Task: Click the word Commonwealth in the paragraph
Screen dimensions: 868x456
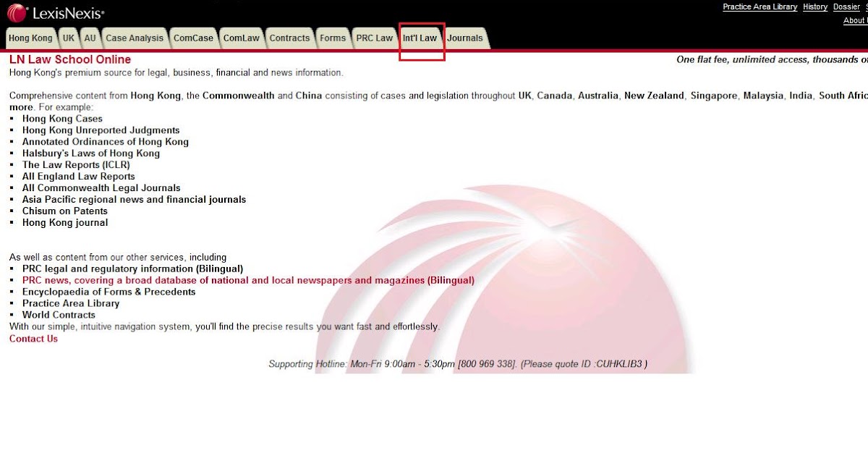Action: 239,96
